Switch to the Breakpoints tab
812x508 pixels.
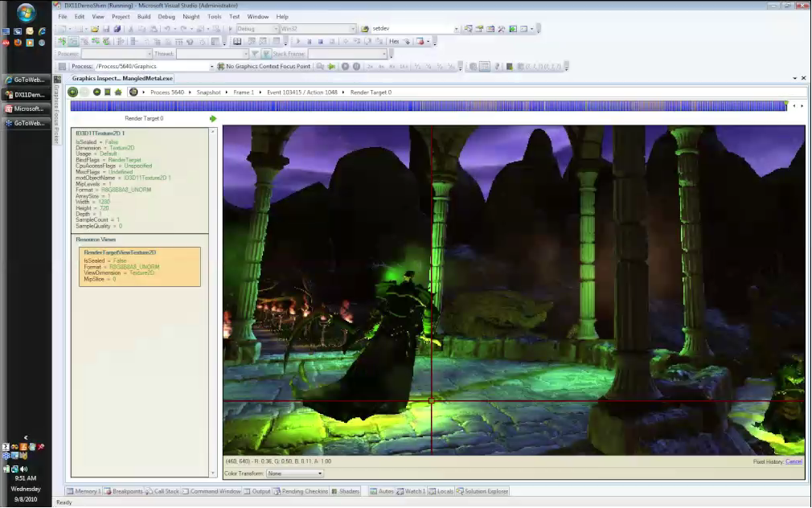click(x=124, y=491)
